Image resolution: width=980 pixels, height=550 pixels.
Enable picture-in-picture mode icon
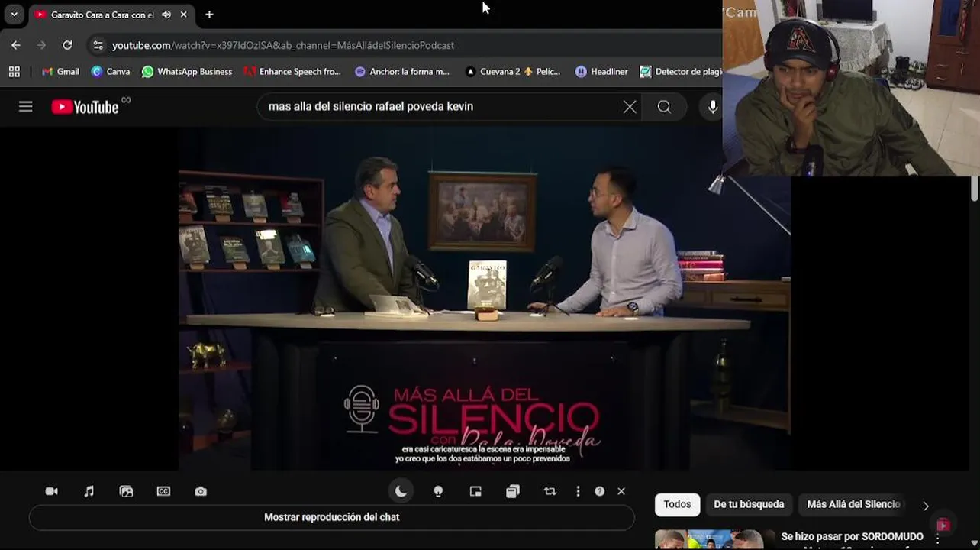475,491
